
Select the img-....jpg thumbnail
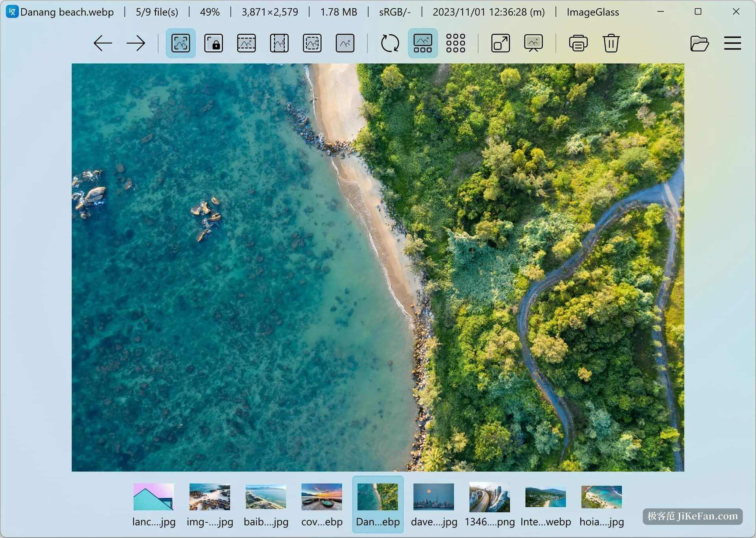[x=210, y=505]
